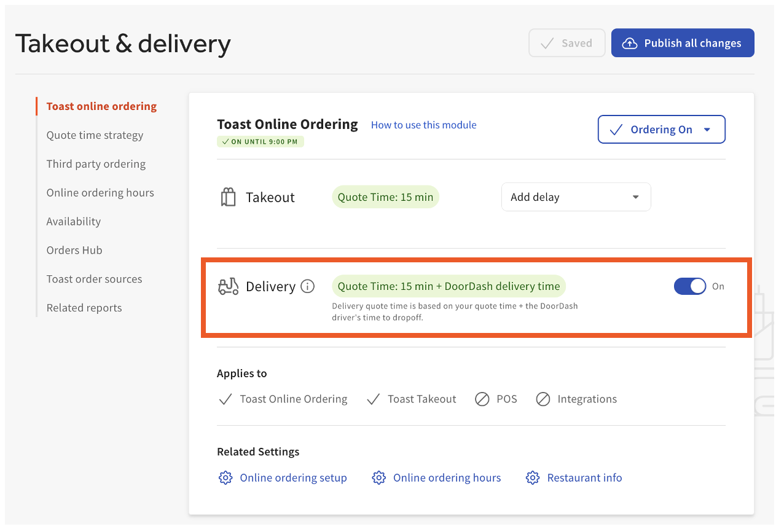784x532 pixels.
Task: Click the gear icon beside Online ordering hours
Action: point(379,477)
